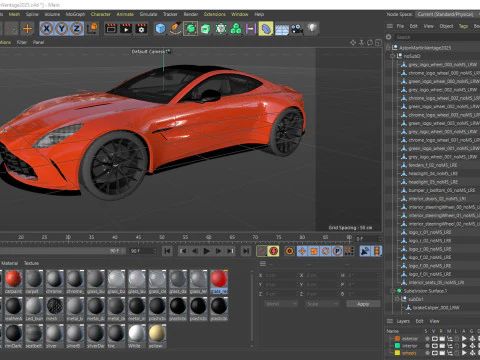
Task: Click the Go to Start playback button
Action: [167, 251]
